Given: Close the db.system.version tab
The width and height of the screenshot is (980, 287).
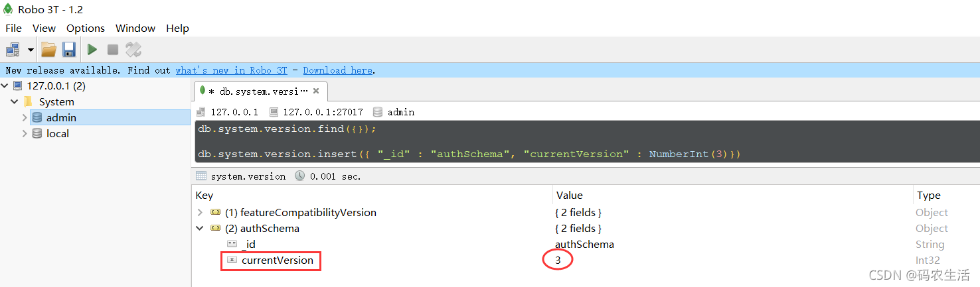Looking at the screenshot, I should pyautogui.click(x=316, y=91).
